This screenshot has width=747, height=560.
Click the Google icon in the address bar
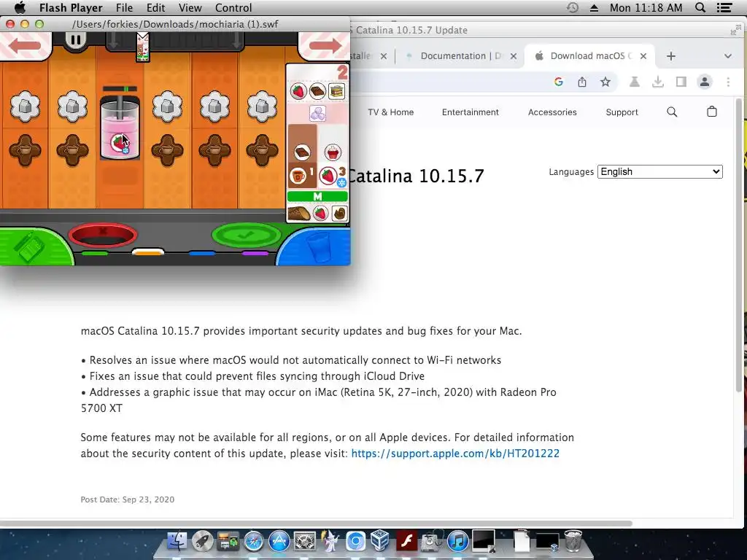pyautogui.click(x=559, y=82)
